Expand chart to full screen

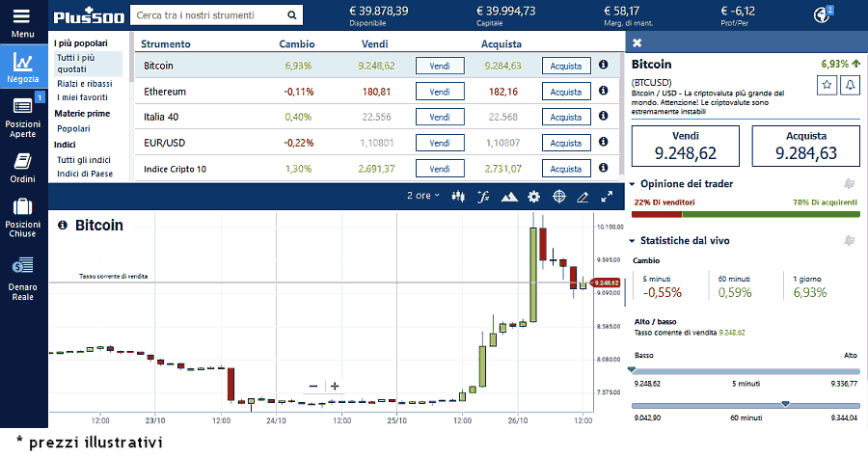(607, 196)
